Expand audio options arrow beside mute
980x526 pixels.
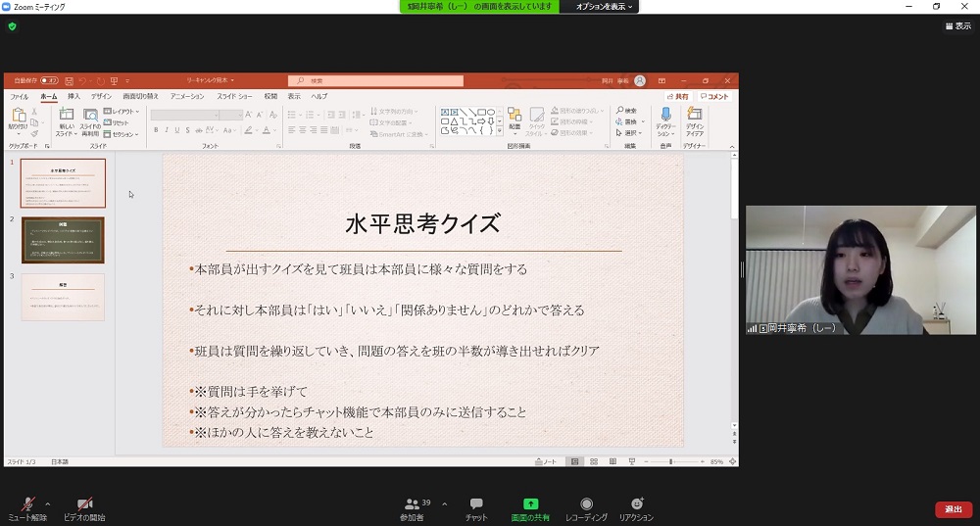point(47,504)
